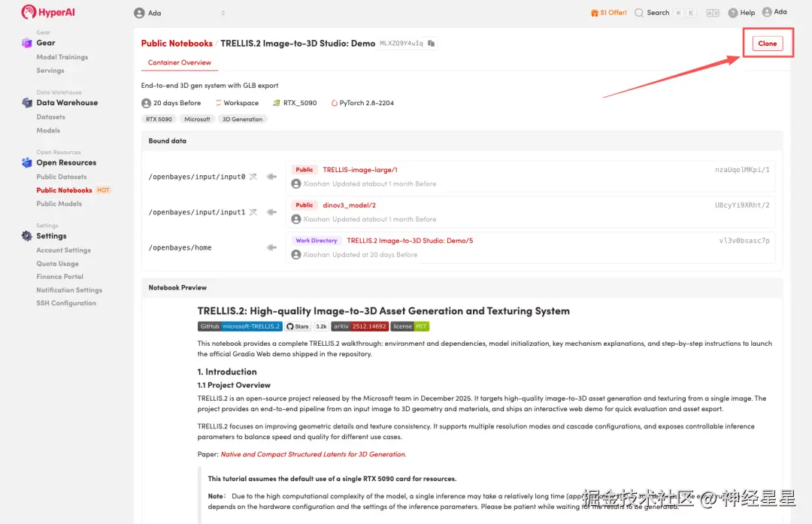Click the license MIT badge
This screenshot has width=812, height=524.
[x=410, y=327]
